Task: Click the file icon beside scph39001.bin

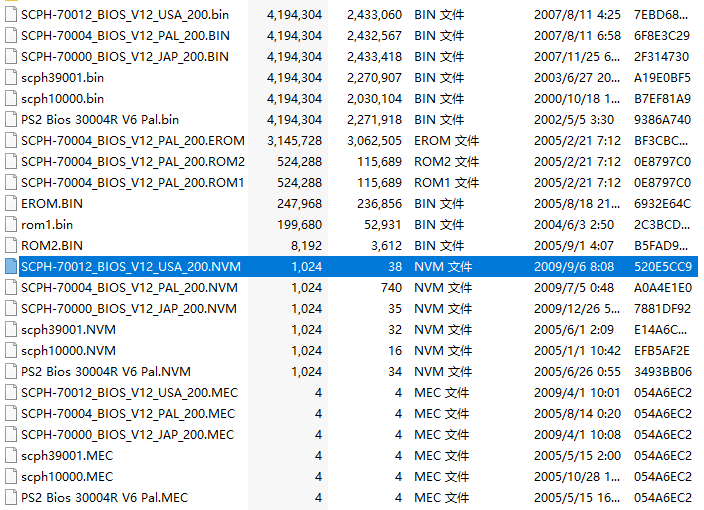Action: coord(11,77)
